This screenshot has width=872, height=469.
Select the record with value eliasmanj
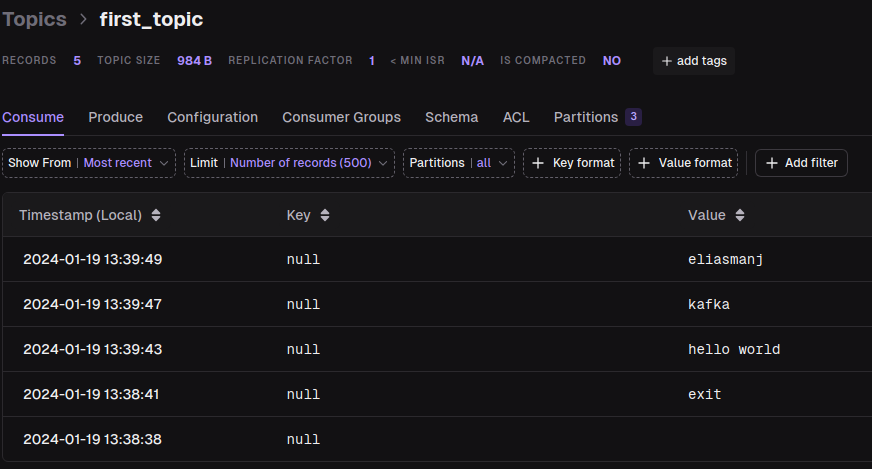pyautogui.click(x=725, y=259)
